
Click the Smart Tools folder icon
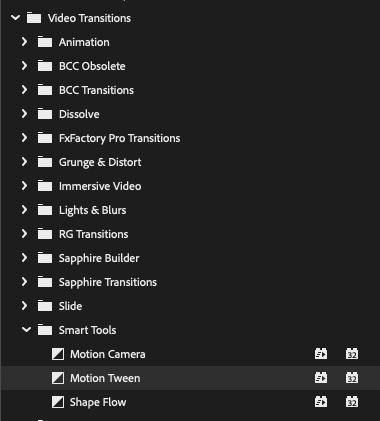(45, 330)
